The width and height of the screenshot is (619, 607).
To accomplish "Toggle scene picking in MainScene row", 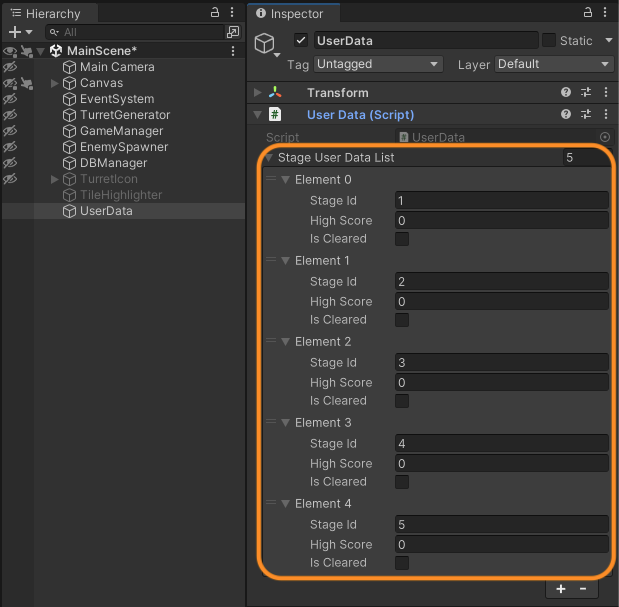I will 26,51.
